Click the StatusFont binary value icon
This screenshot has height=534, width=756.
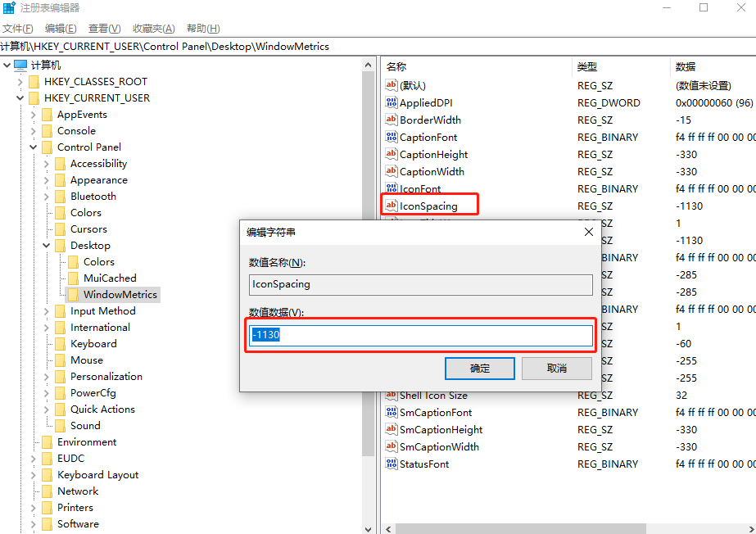(x=392, y=464)
